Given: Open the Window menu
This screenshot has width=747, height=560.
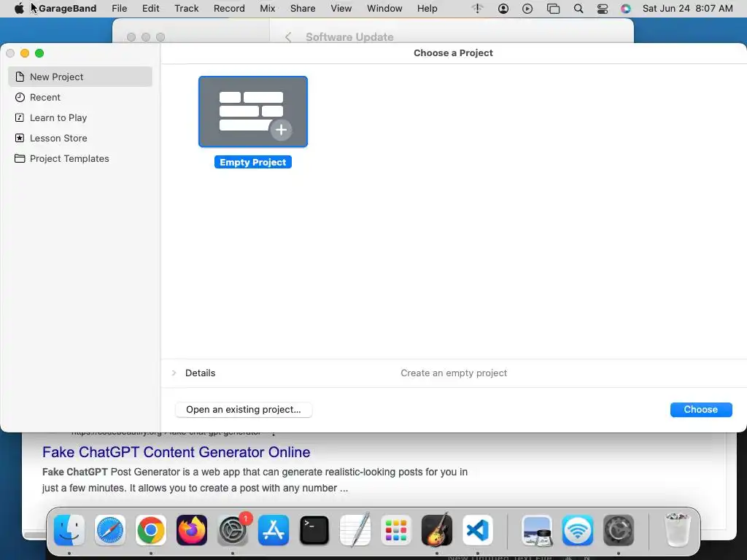Looking at the screenshot, I should click(x=384, y=9).
